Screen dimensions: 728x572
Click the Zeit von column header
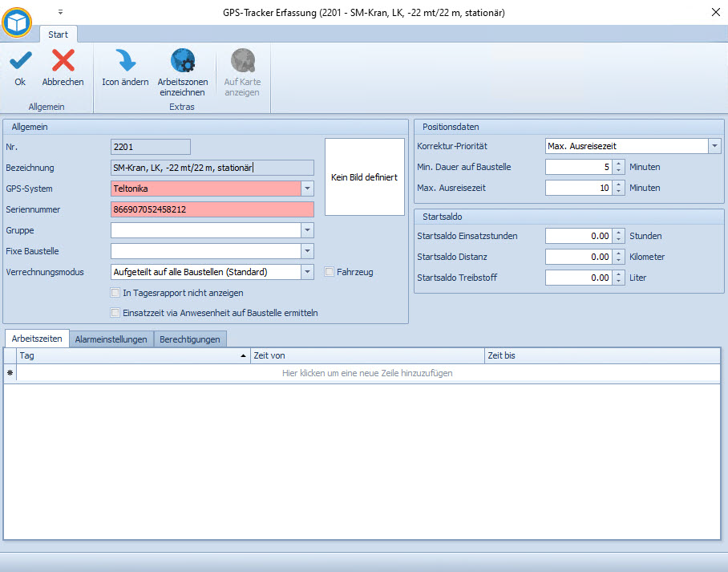pos(367,355)
